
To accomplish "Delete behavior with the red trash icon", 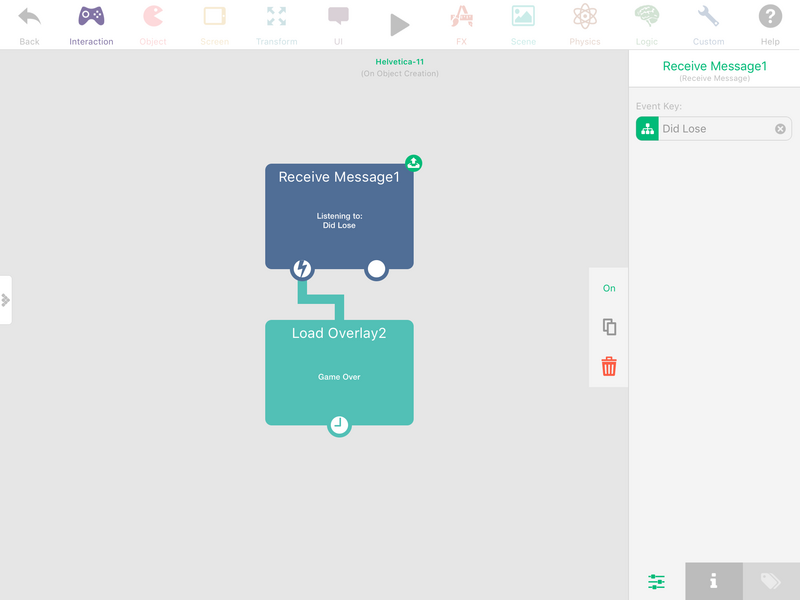I will pos(609,366).
